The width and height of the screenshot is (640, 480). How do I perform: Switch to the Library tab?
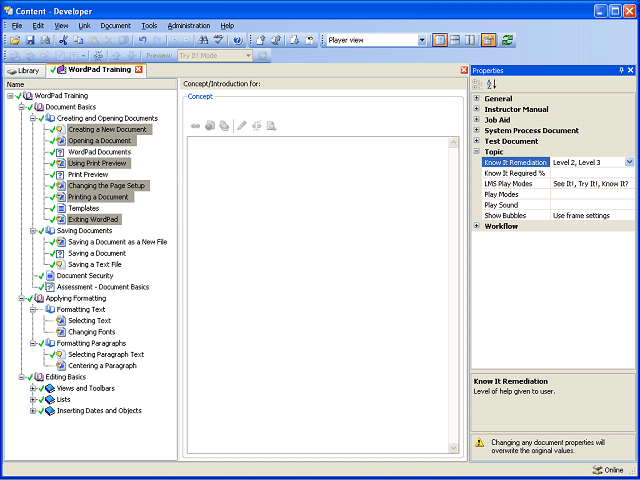(24, 71)
